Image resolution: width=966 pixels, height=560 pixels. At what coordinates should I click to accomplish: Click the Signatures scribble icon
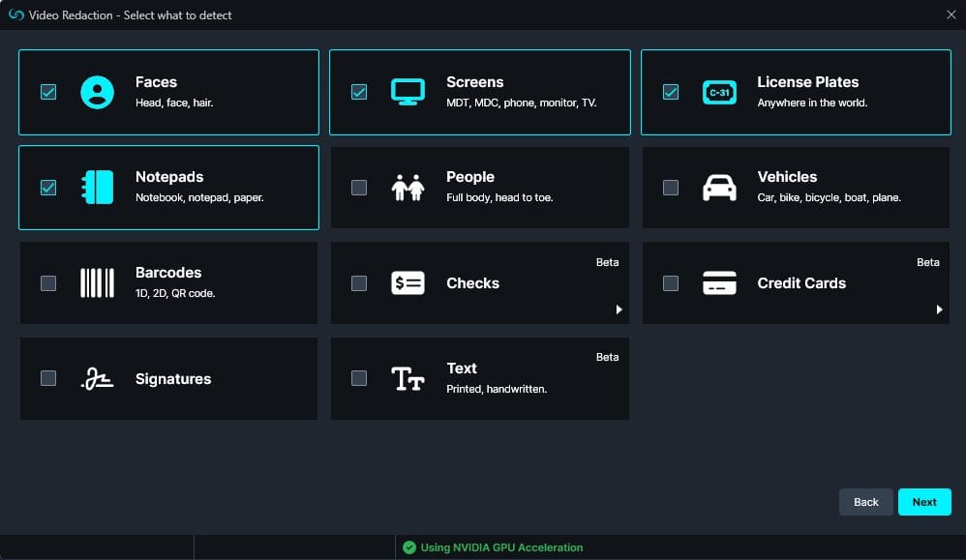pyautogui.click(x=98, y=378)
